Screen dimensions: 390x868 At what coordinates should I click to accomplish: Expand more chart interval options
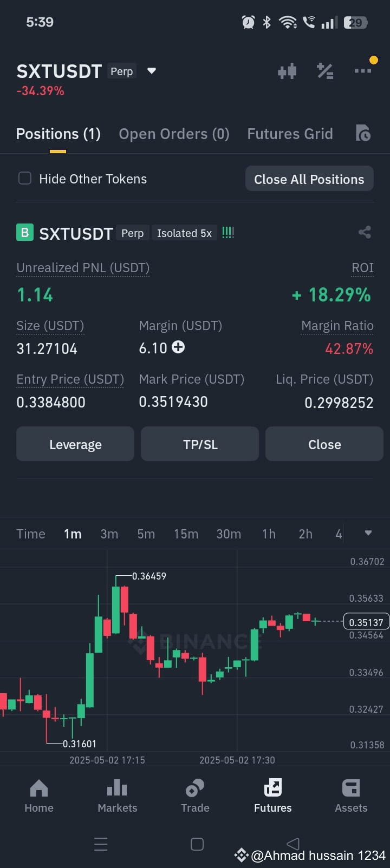[368, 533]
